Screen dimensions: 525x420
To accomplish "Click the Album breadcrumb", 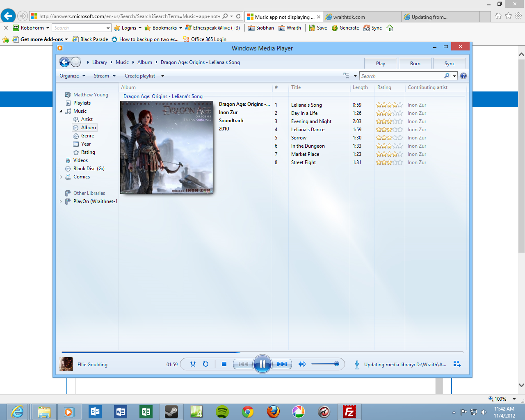I will (145, 62).
